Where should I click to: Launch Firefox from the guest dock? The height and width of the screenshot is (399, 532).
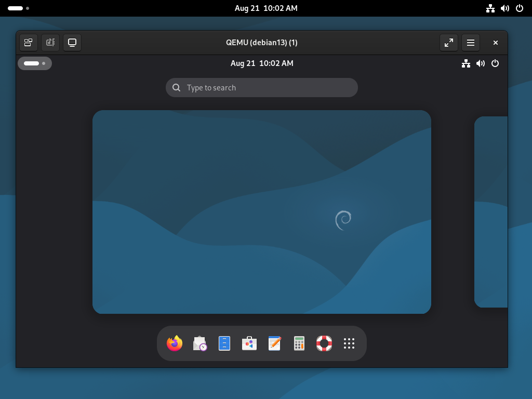point(175,343)
